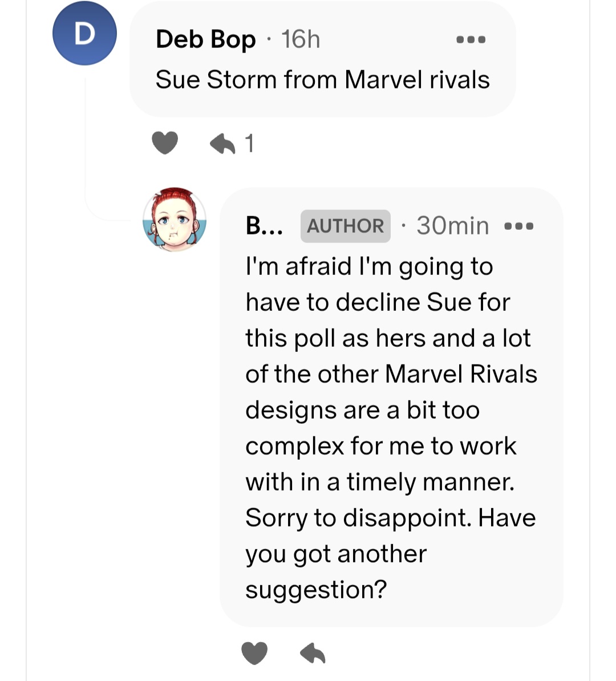Click the "Marvel Rivals" words in author's reply
This screenshot has width=616, height=681.
click(x=461, y=374)
